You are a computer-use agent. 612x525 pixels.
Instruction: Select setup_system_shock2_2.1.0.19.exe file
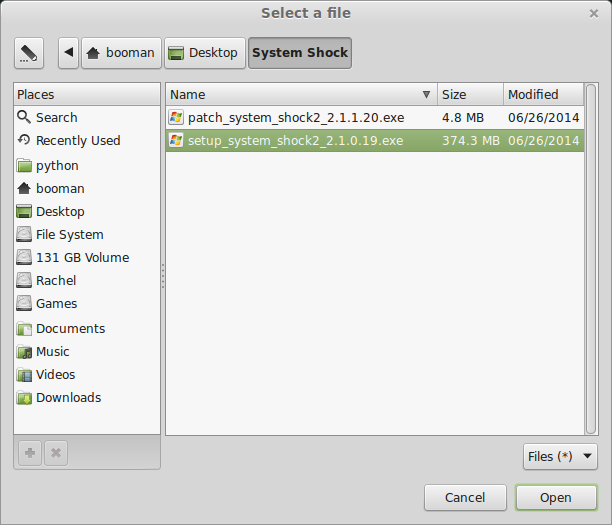(375, 141)
